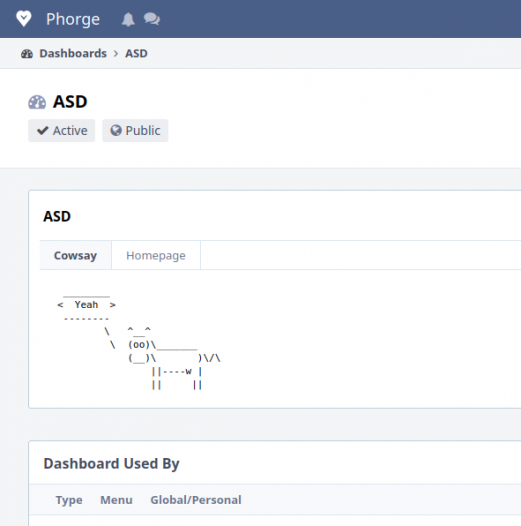Image resolution: width=521 pixels, height=526 pixels.
Task: Click the dashboard gauge icon in breadcrumbs
Action: click(27, 54)
